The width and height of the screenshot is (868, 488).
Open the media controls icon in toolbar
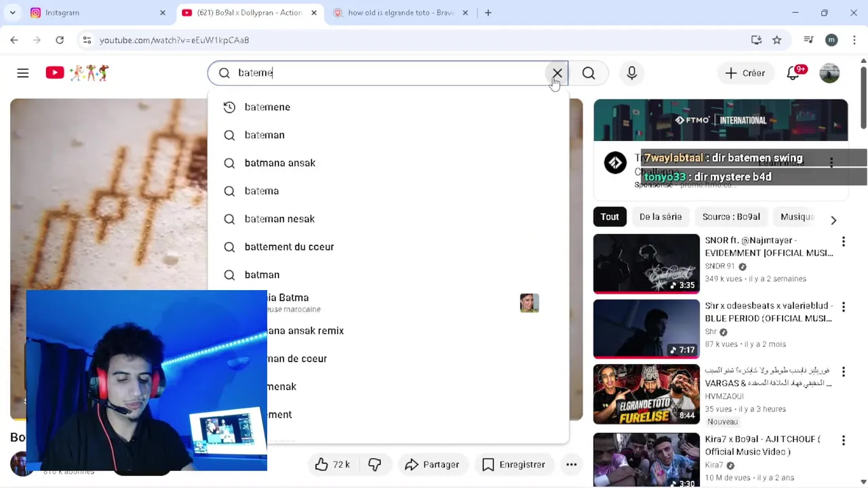pyautogui.click(x=808, y=40)
